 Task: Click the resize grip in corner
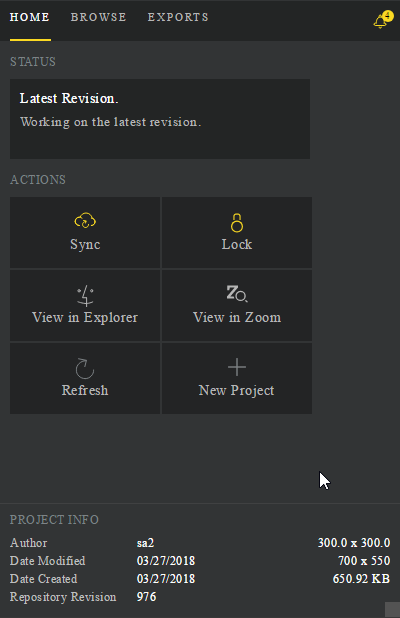click(x=392, y=610)
